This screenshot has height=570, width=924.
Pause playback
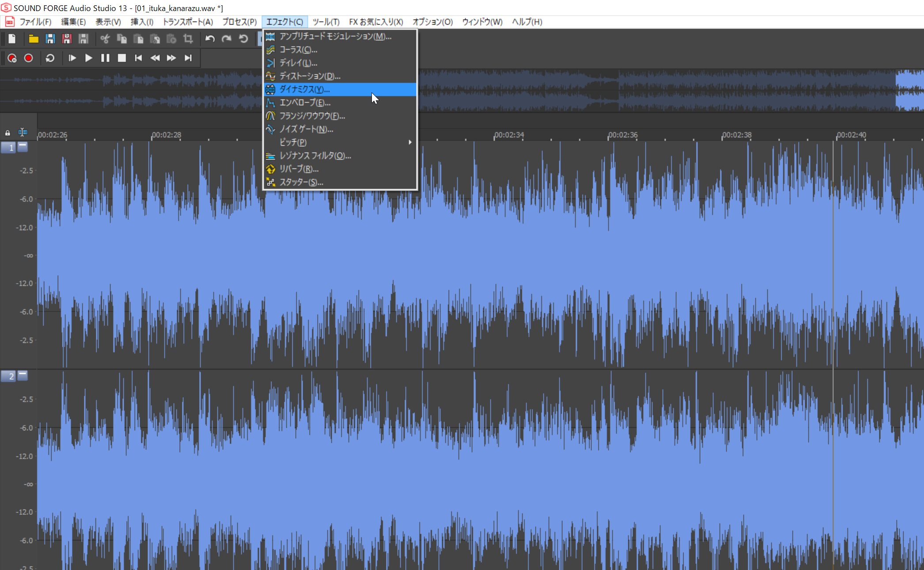pyautogui.click(x=105, y=58)
